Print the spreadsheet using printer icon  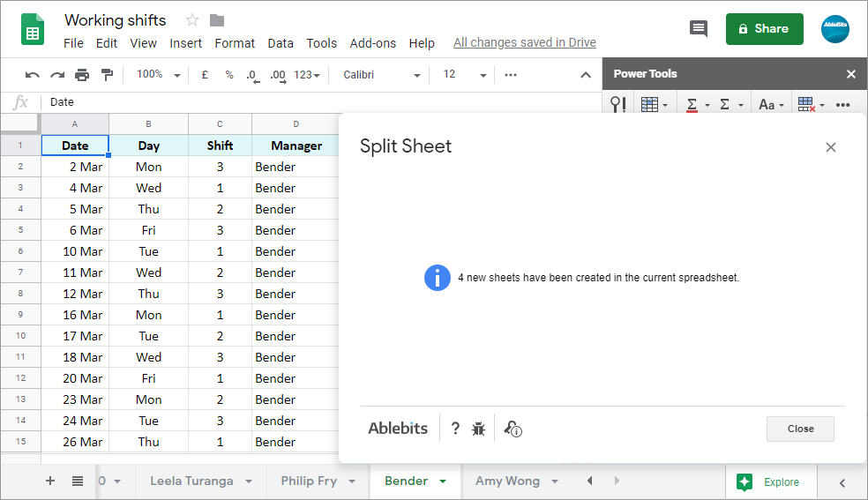pos(82,75)
